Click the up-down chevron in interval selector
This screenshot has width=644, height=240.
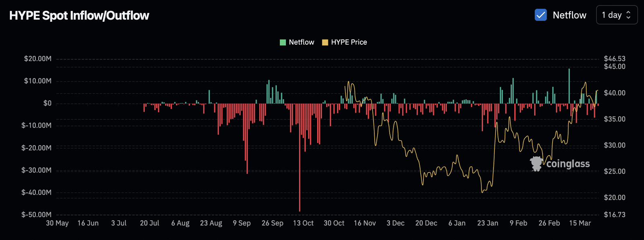(628, 15)
